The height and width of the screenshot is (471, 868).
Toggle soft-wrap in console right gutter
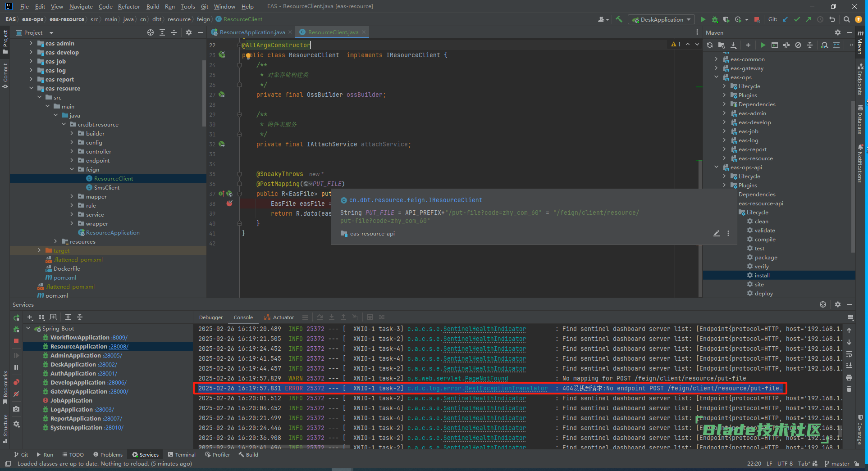pyautogui.click(x=849, y=354)
